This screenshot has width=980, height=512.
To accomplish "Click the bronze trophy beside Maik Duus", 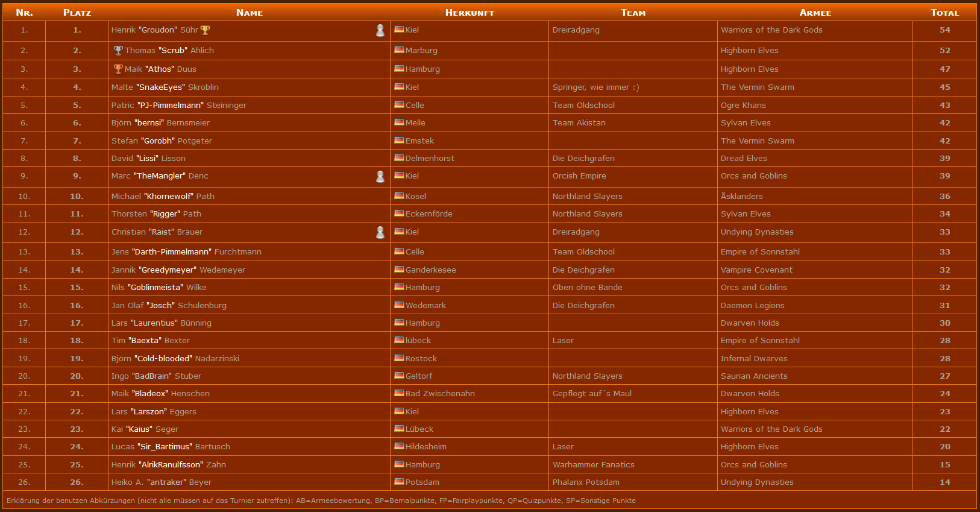I will 118,69.
